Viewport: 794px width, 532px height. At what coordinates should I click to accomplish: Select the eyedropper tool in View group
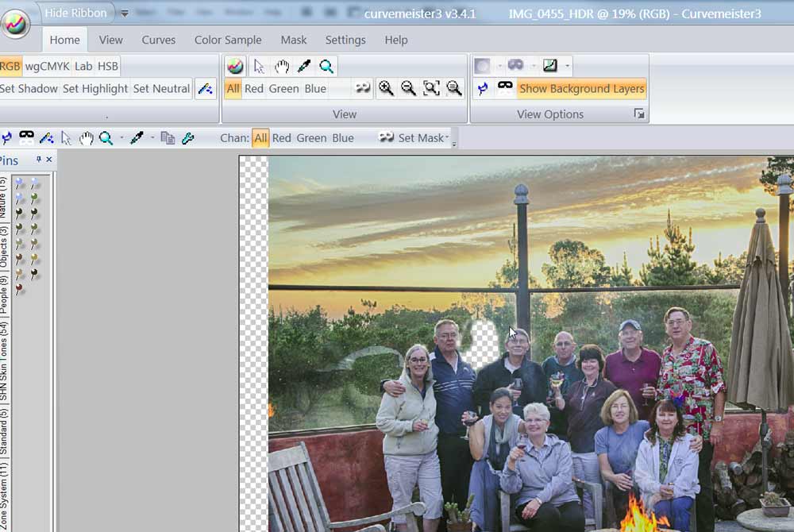[x=304, y=66]
